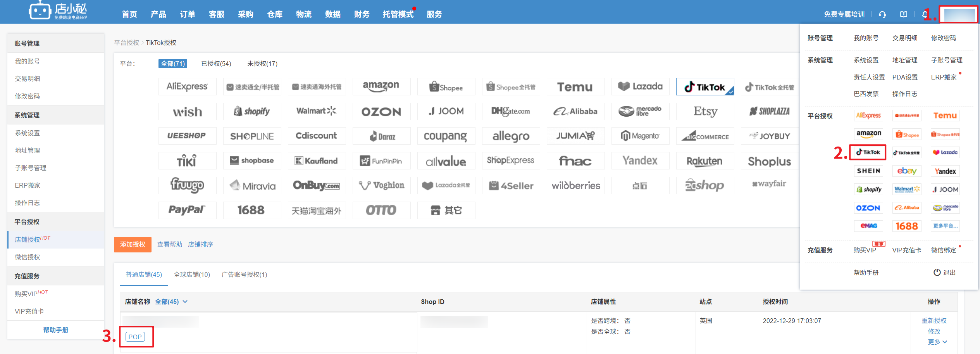980x354 pixels.
Task: Select the BigCommerce platform logo
Action: click(x=705, y=136)
